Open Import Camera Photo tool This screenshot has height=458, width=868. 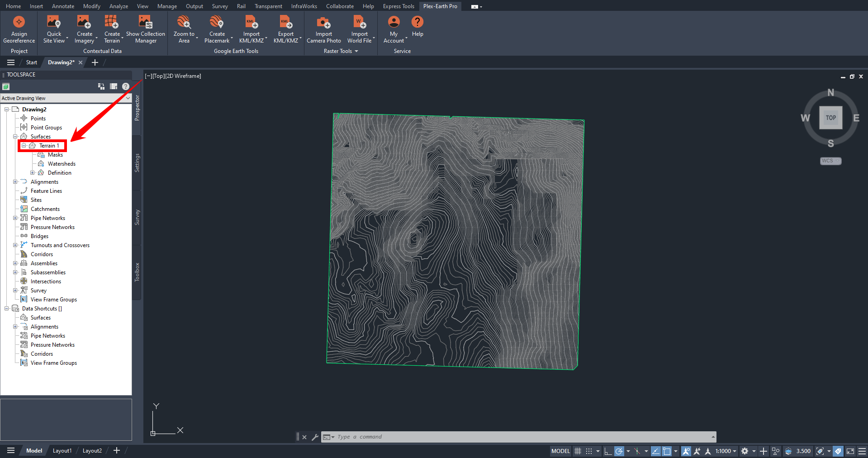click(323, 22)
